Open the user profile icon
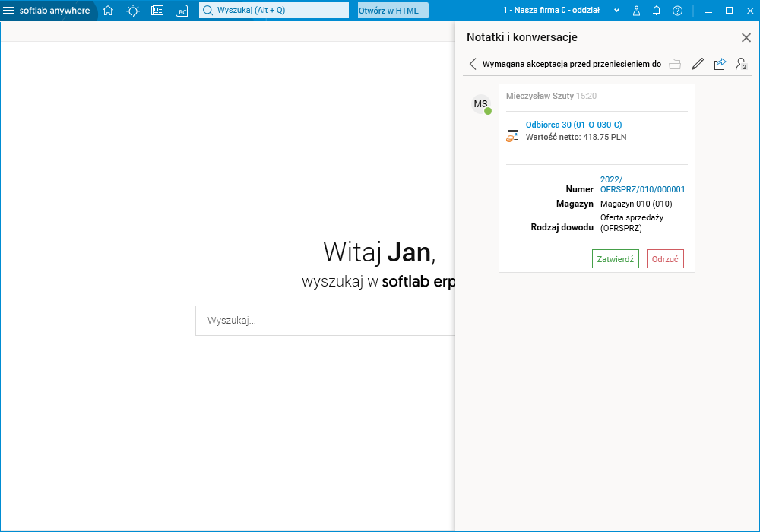 636,10
